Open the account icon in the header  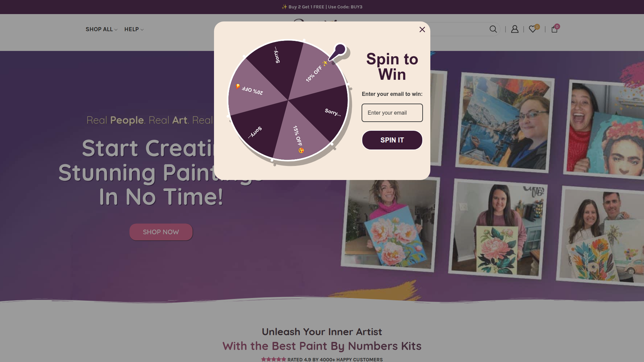click(515, 29)
